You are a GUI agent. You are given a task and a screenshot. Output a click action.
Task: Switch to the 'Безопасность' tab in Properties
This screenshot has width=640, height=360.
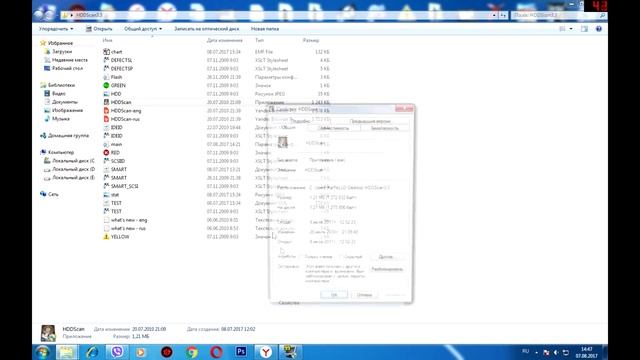384,128
